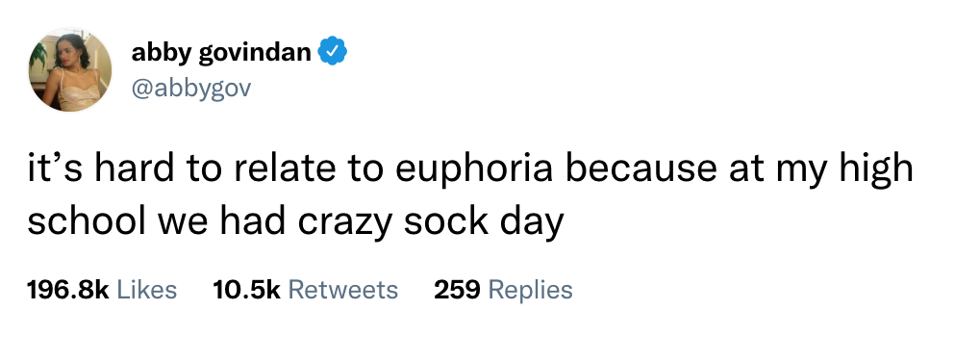
Task: Open abby govindan's profile picture
Action: [70, 70]
